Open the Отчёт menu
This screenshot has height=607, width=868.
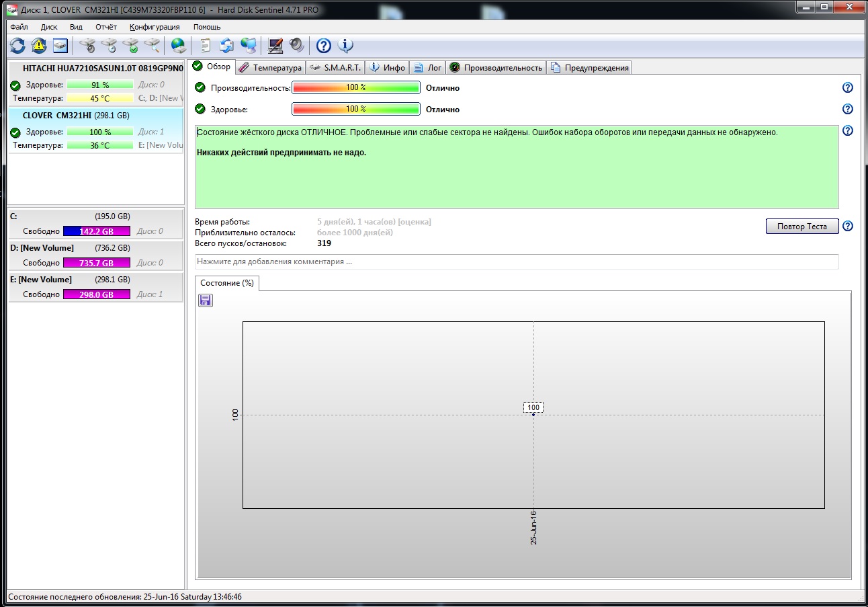[x=106, y=27]
